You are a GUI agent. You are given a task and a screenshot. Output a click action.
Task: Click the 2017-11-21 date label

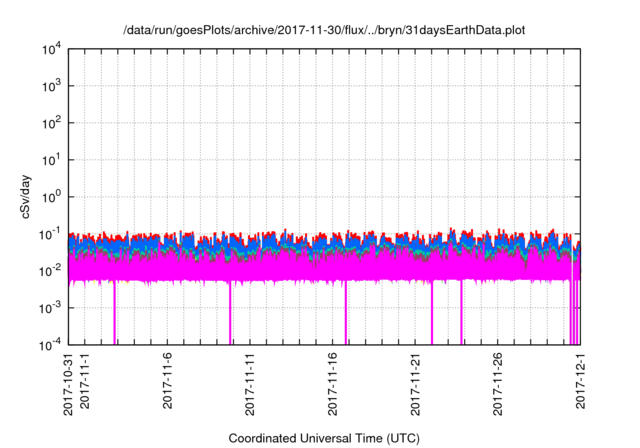(415, 383)
